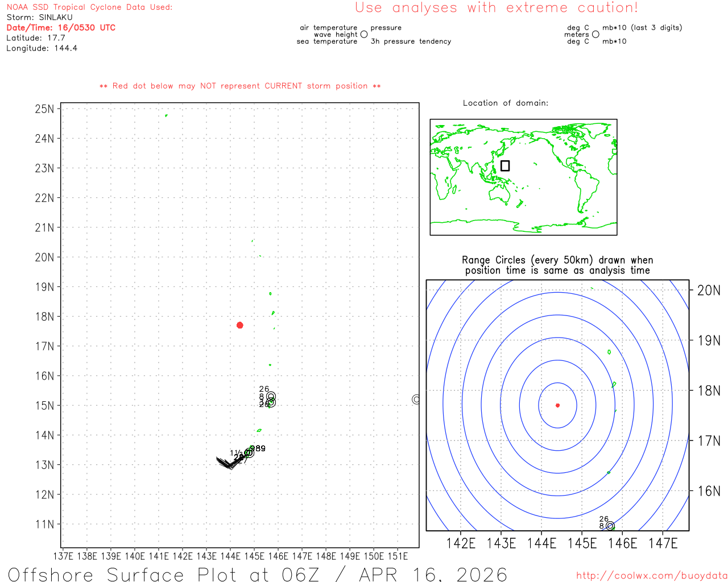Click 'Longitude: 144.4' text
This screenshot has width=728, height=582.
42,48
